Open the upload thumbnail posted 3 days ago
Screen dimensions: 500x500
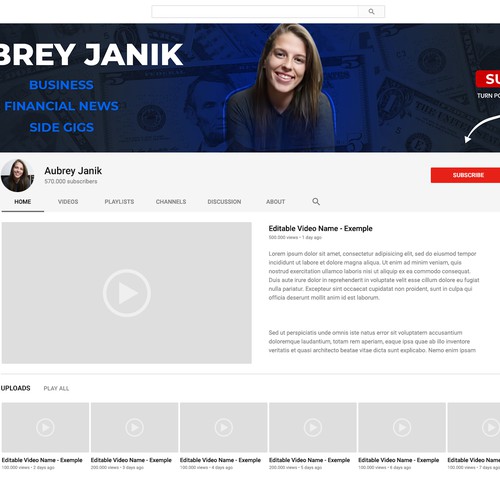(x=134, y=427)
